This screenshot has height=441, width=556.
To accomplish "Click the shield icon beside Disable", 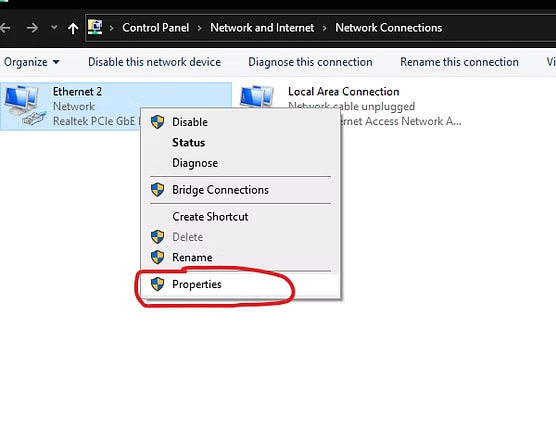I will point(157,122).
